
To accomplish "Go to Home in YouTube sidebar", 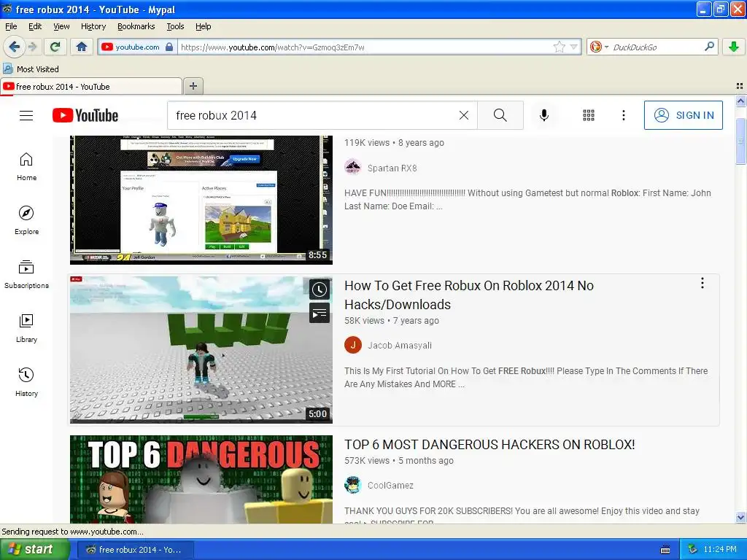I will pos(26,167).
